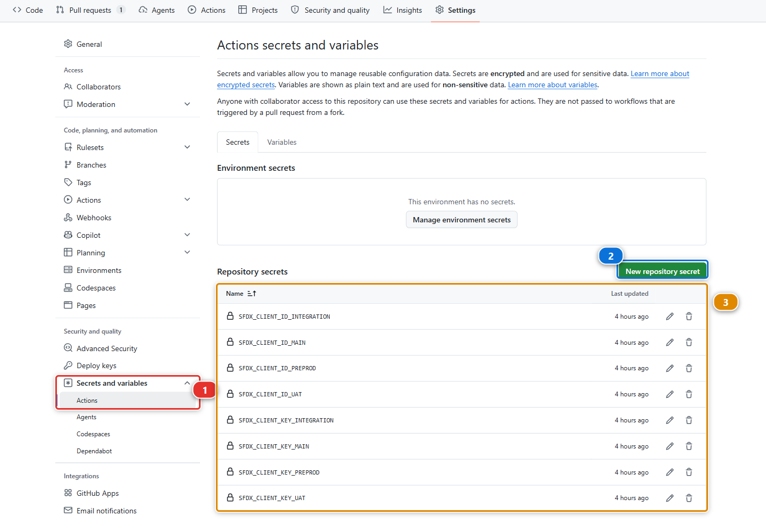Viewport: 766px width, 532px height.
Task: Open the Security and quality tab
Action: (x=330, y=10)
